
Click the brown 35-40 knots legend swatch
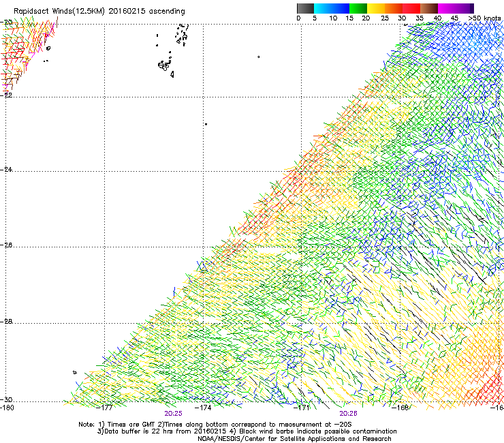click(x=429, y=8)
